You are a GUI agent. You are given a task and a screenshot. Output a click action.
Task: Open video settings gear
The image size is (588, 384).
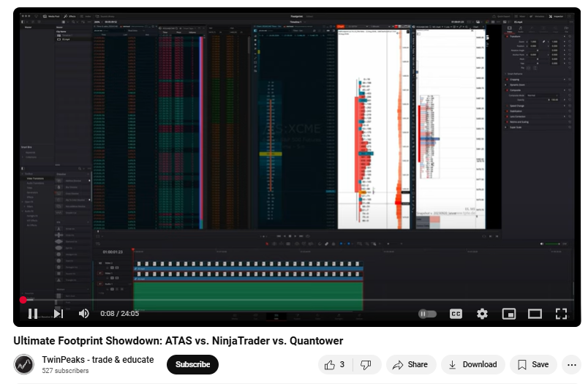click(x=482, y=314)
